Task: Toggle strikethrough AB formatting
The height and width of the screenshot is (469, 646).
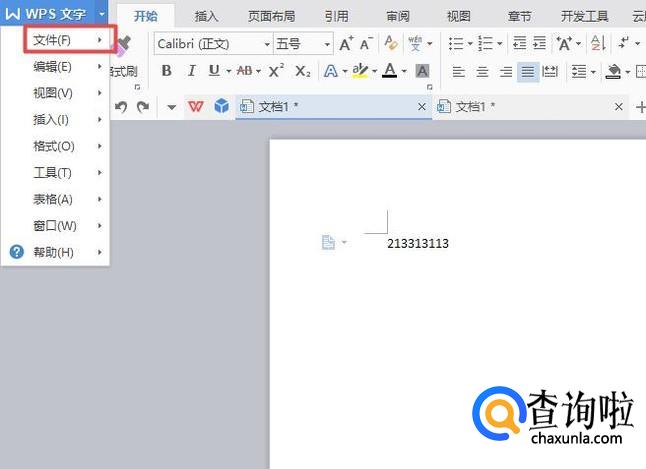Action: tap(245, 71)
